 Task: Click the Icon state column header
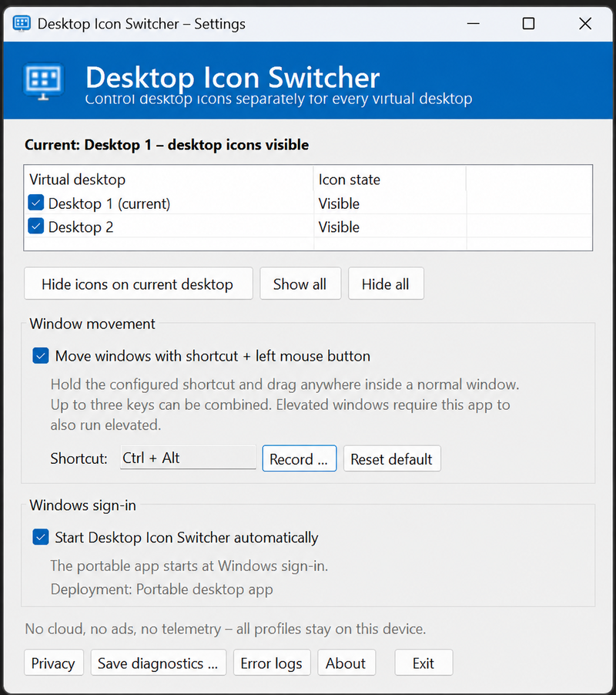[390, 180]
